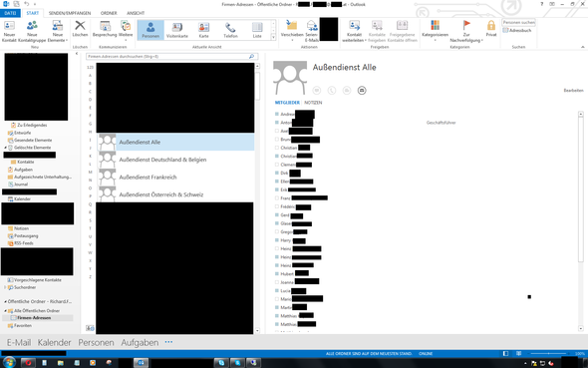The width and height of the screenshot is (588, 368).
Task: Delete item using Löschen icon
Action: [x=80, y=26]
